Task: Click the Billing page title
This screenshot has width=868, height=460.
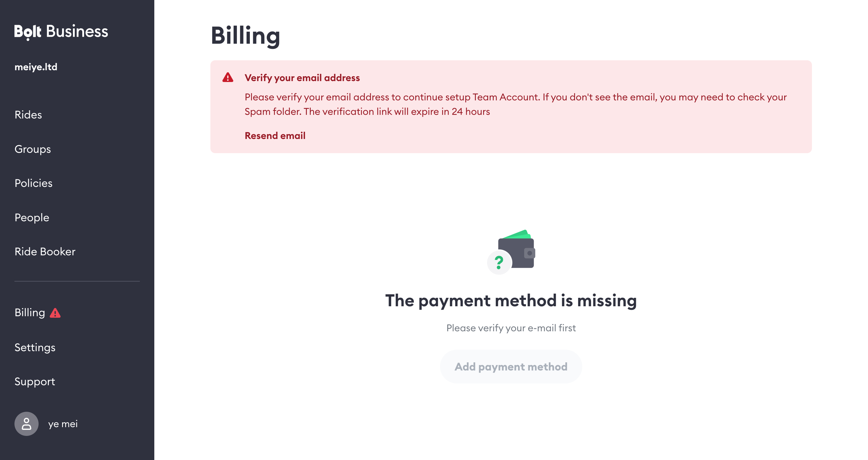Action: pos(245,36)
